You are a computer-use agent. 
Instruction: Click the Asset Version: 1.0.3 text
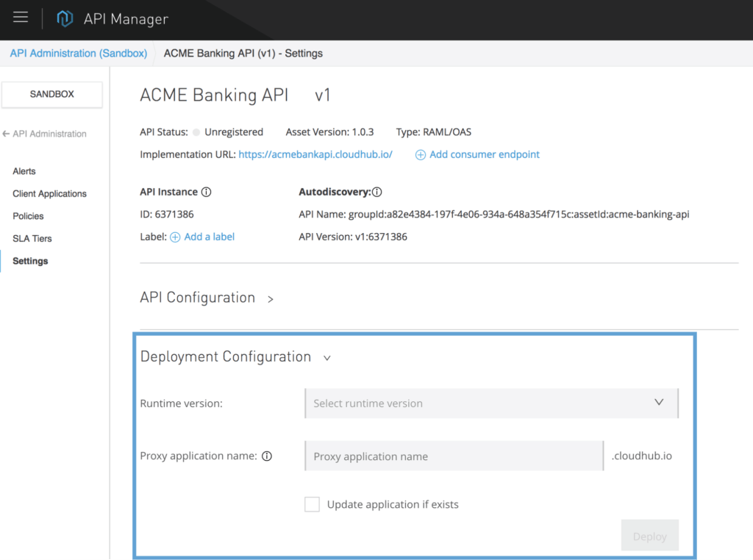pyautogui.click(x=329, y=132)
